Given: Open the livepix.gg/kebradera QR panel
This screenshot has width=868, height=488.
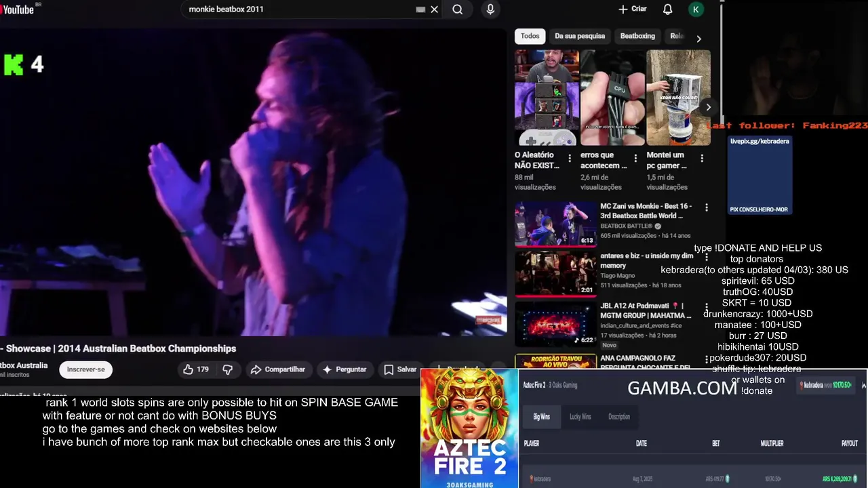Looking at the screenshot, I should tap(759, 176).
